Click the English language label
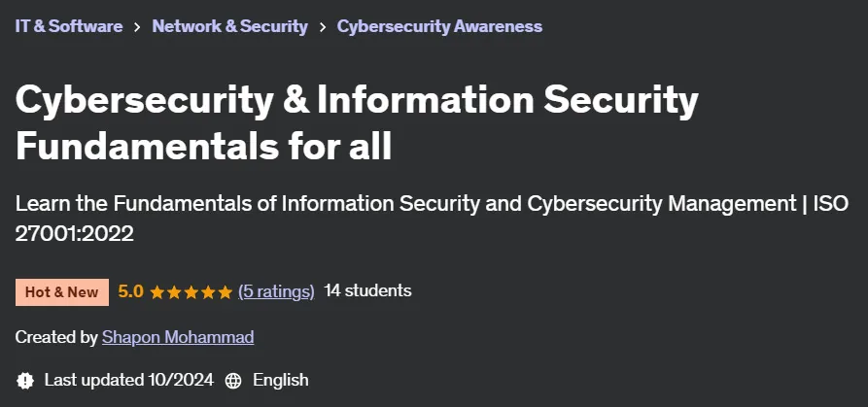Screen dimensions: 868x407 coord(281,380)
